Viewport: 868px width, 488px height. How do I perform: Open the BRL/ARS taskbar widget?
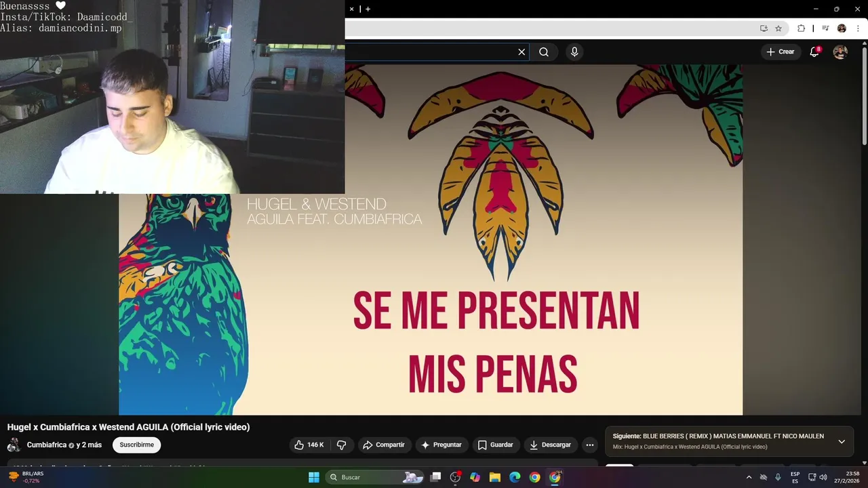tap(24, 477)
